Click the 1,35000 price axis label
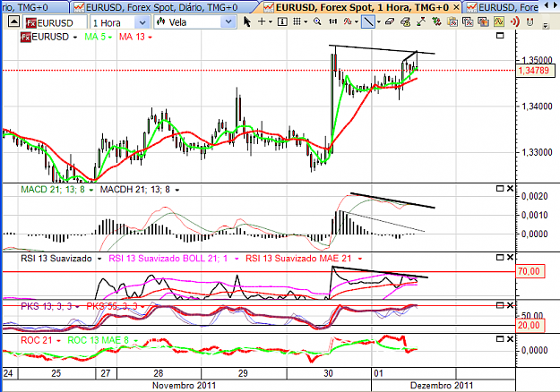 [537, 60]
